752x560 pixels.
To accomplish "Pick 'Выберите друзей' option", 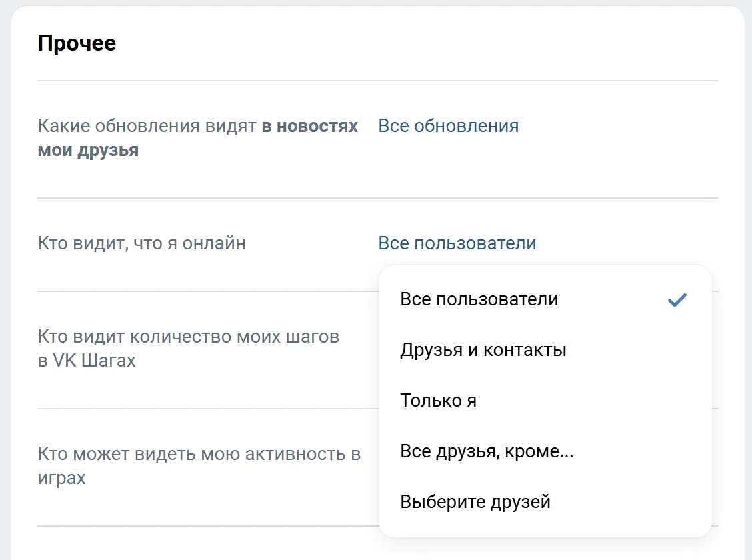I will click(545, 501).
